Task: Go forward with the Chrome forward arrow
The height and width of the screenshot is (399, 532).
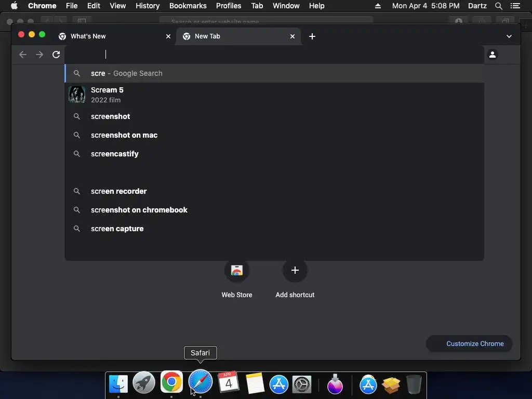Action: click(39, 55)
